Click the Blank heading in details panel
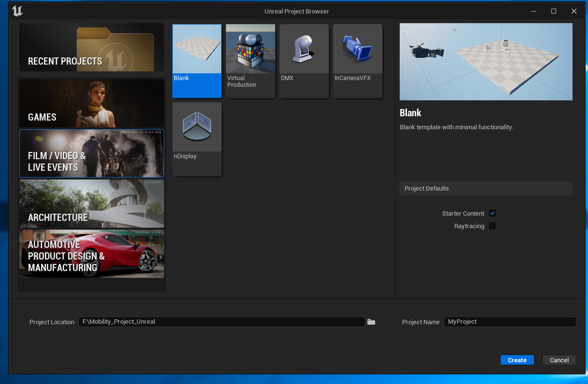The image size is (588, 384). [x=410, y=113]
